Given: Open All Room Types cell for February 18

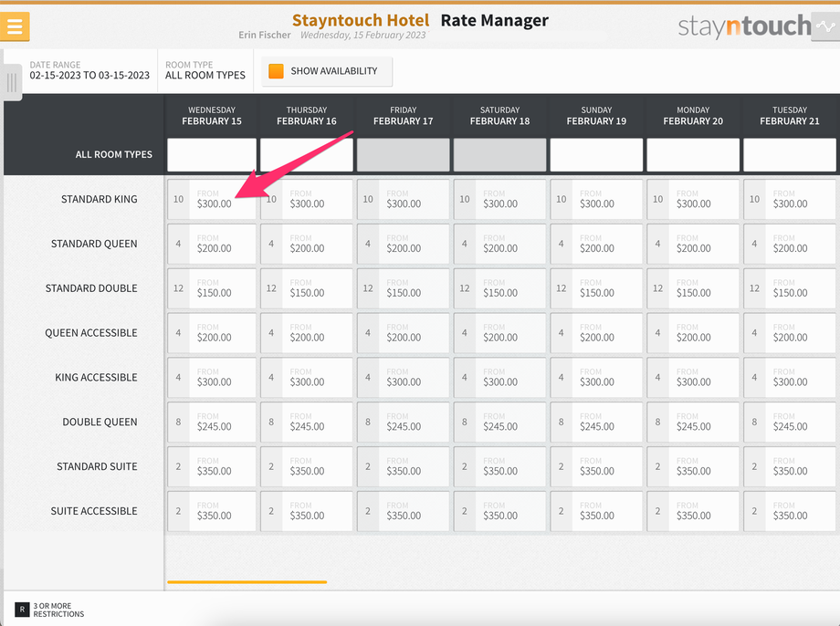Looking at the screenshot, I should click(499, 155).
